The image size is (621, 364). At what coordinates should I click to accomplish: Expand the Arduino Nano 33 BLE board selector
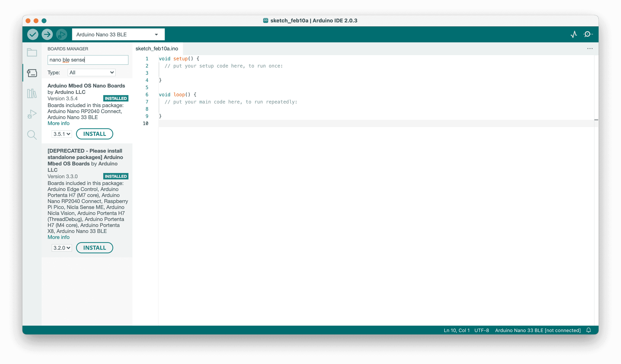(118, 34)
